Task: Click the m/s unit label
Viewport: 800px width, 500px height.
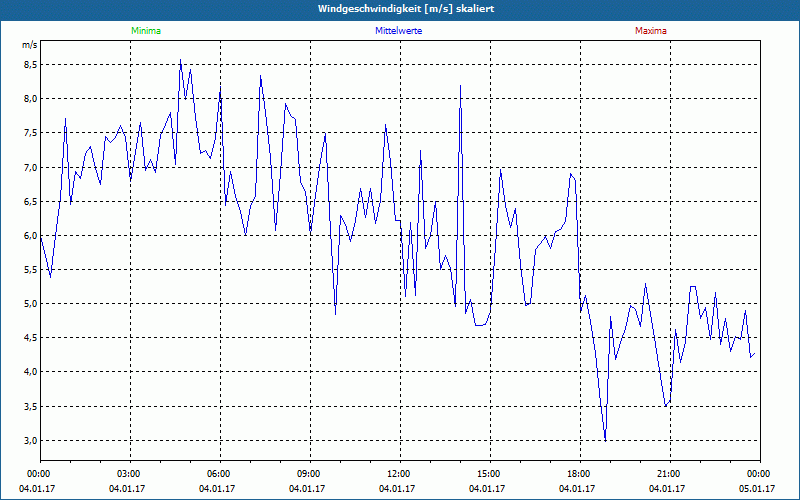Action: point(30,45)
